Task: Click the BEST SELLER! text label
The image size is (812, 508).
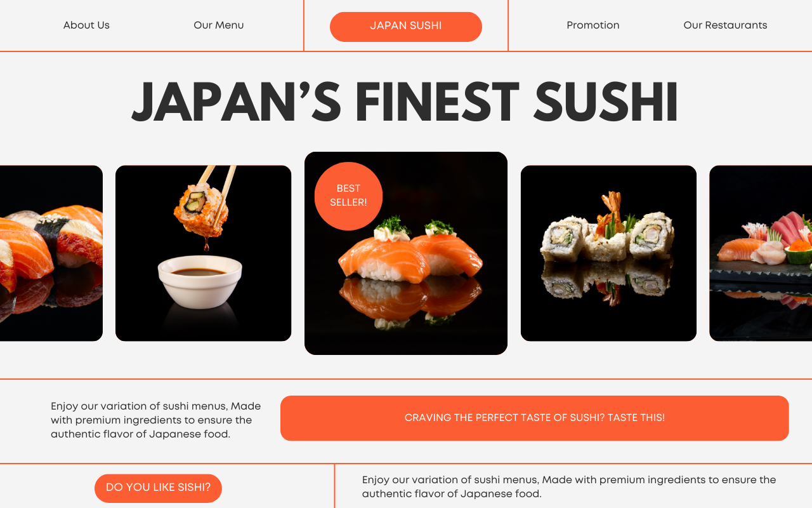Action: point(348,196)
